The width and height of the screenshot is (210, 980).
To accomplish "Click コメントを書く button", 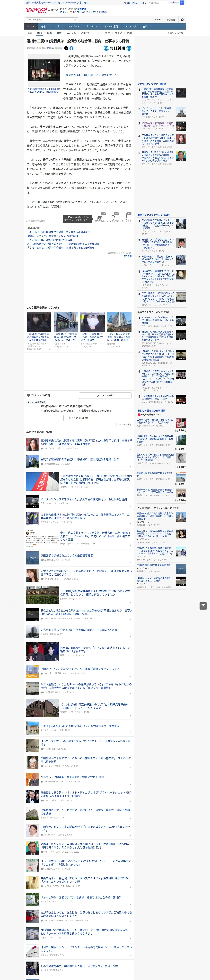I will click(x=105, y=396).
